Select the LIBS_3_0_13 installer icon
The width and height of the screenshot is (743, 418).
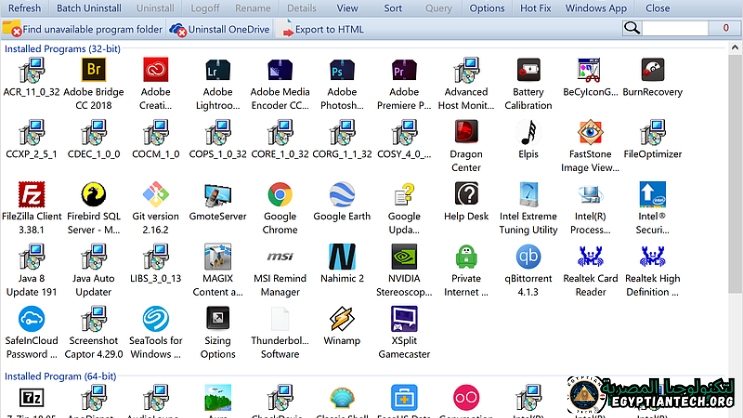pyautogui.click(x=155, y=256)
